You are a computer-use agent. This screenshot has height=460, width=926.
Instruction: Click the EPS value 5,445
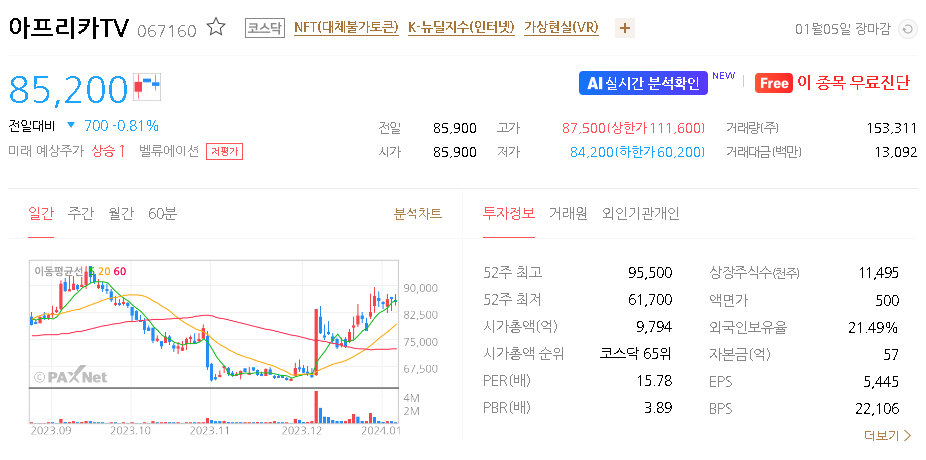click(x=882, y=381)
